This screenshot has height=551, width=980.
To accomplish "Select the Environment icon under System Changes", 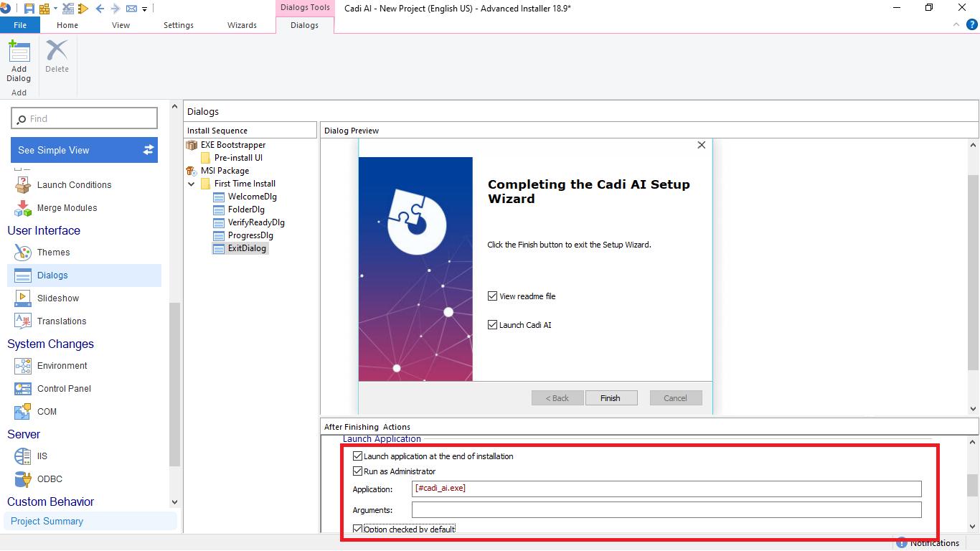I will (23, 366).
